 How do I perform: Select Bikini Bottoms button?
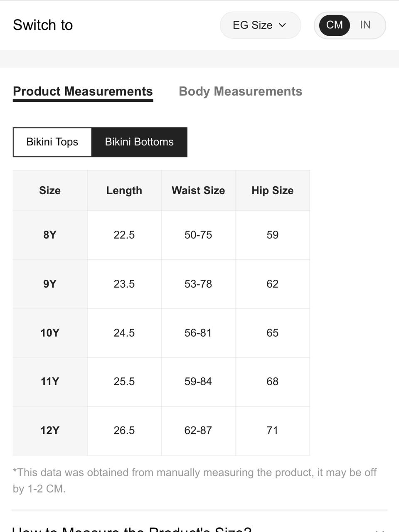139,142
